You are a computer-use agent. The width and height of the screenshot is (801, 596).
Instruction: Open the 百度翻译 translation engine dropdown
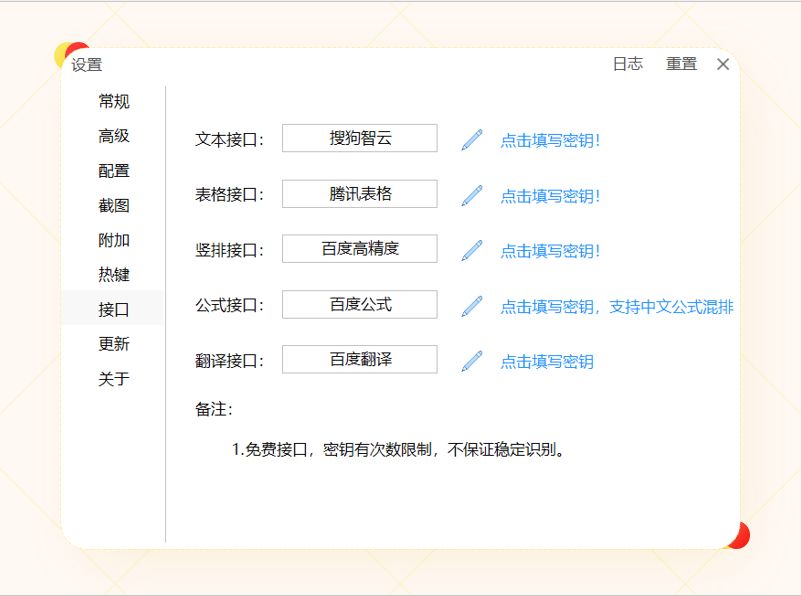point(360,359)
